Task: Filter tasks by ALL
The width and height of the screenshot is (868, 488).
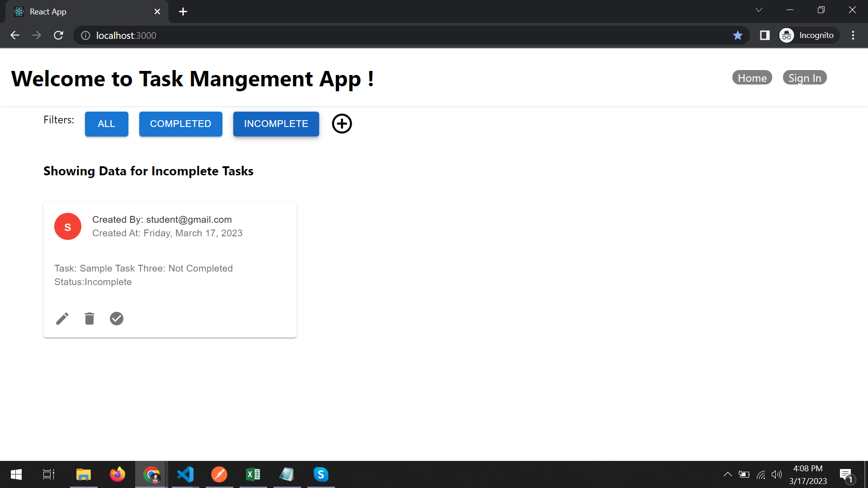Action: 107,124
